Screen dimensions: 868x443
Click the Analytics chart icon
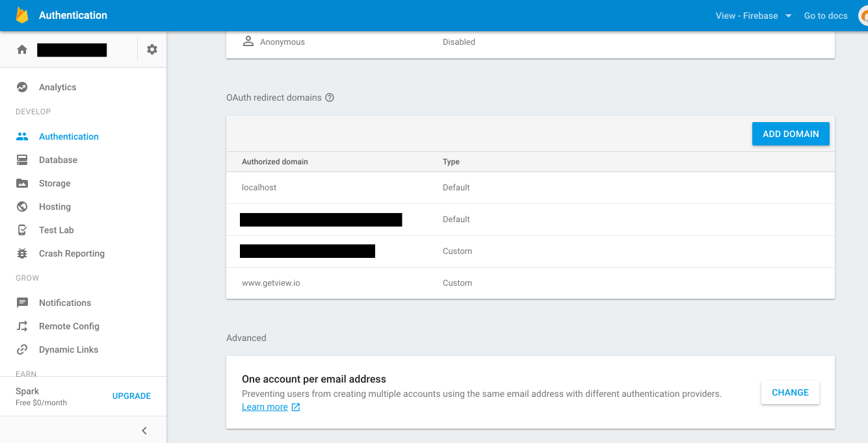(x=22, y=87)
